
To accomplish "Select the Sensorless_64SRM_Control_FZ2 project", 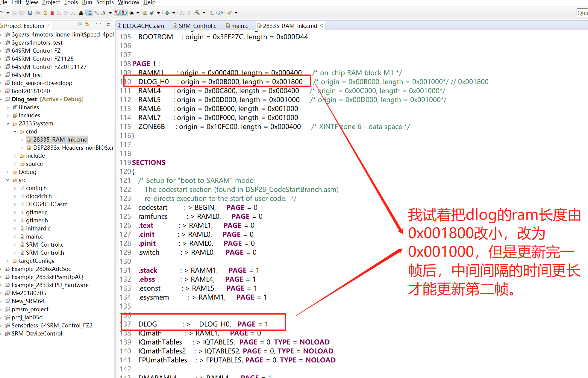I will tap(52, 325).
